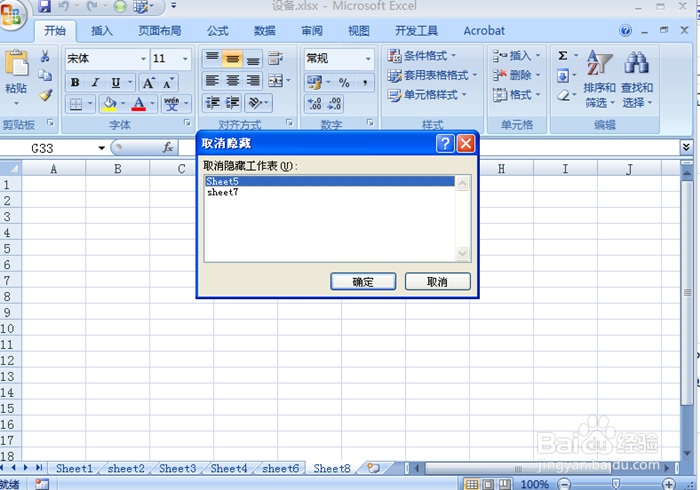The width and height of the screenshot is (700, 490).
Task: Open Format (格式) cells dropdown
Action: pyautogui.click(x=517, y=95)
